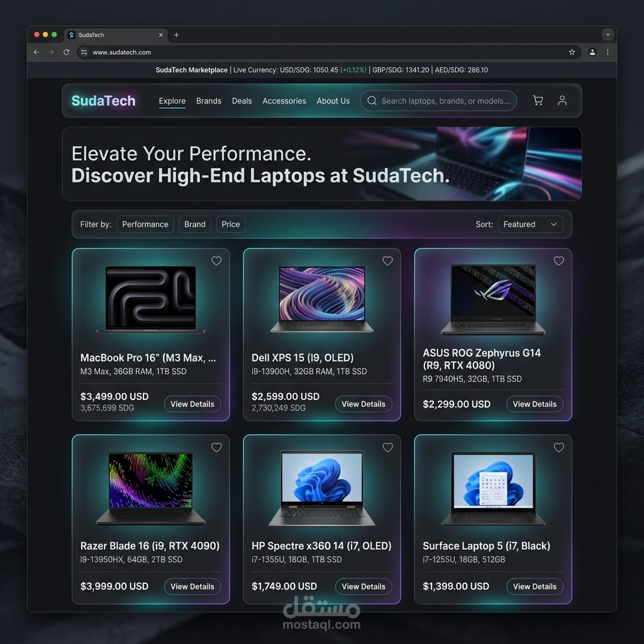View Details for Surface Laptop 5

coord(535,587)
